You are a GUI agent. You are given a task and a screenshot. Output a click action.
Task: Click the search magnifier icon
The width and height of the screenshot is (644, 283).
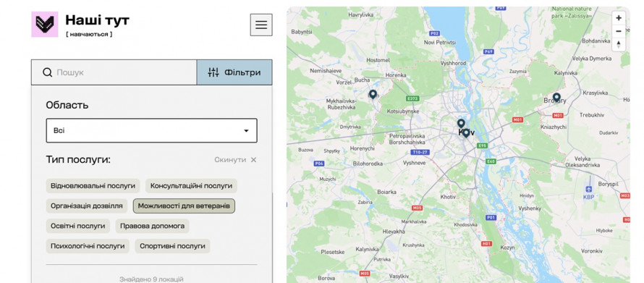pos(47,72)
